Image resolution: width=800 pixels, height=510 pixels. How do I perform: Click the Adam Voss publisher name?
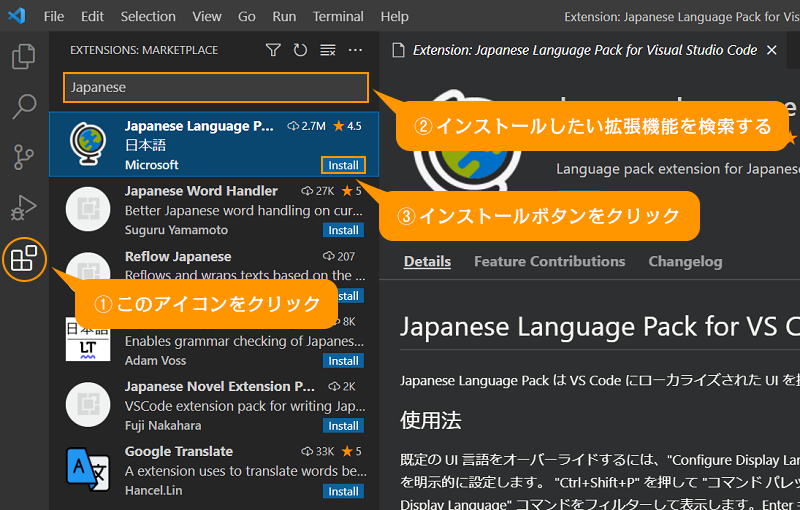click(x=155, y=361)
